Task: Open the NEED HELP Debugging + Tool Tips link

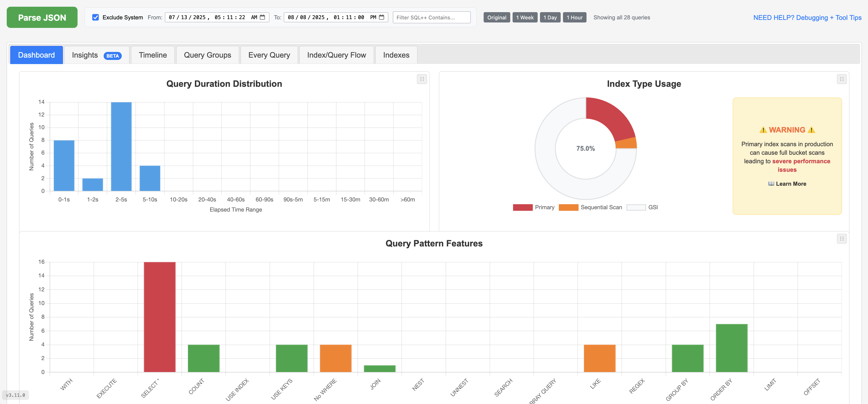Action: click(807, 18)
